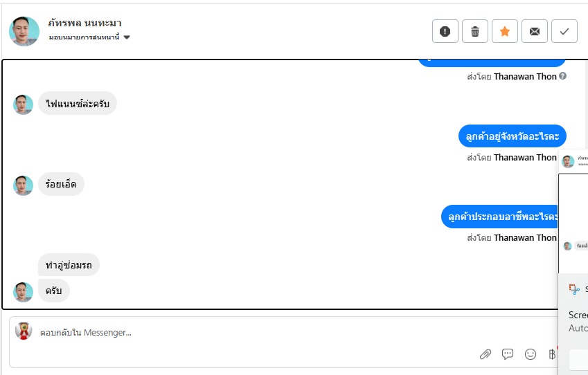Mark conversation as spam with exclamation icon
This screenshot has width=588, height=375.
coord(445,31)
